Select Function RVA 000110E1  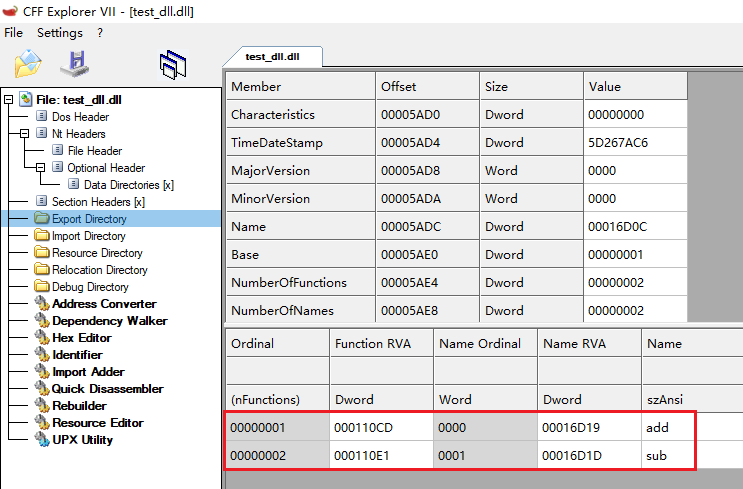381,455
